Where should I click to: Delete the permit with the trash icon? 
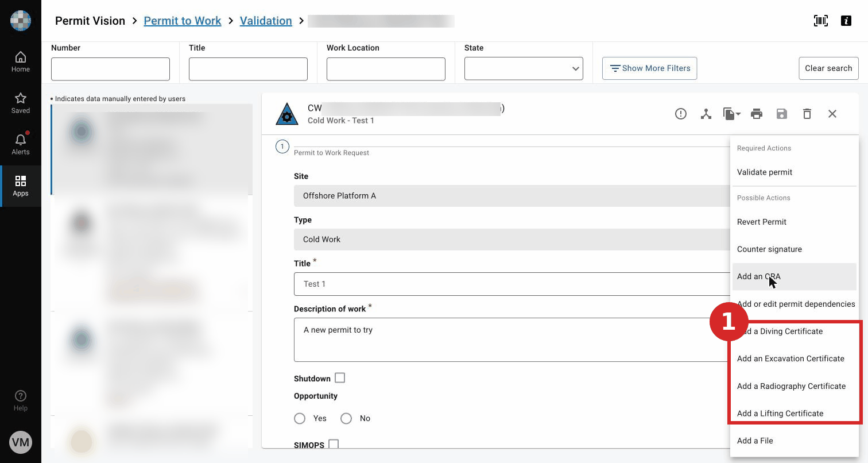click(807, 114)
